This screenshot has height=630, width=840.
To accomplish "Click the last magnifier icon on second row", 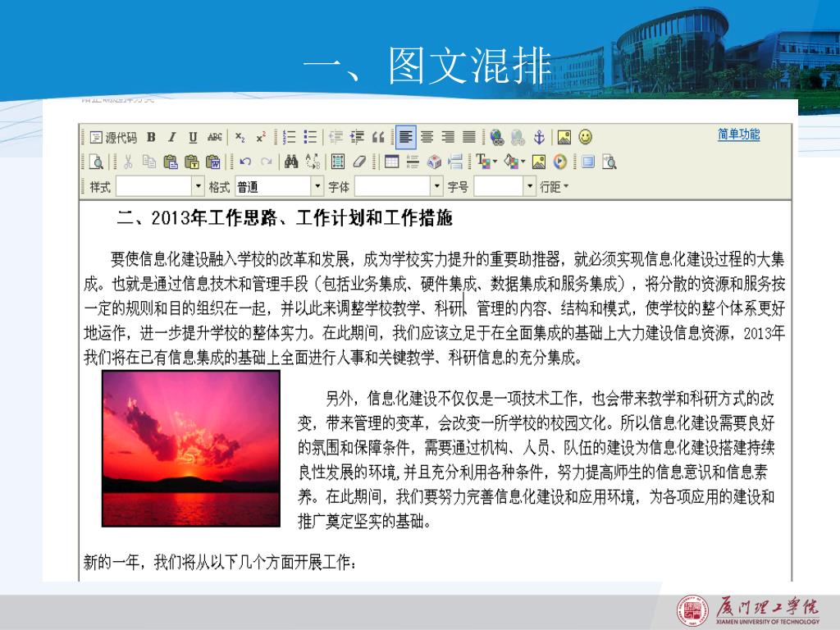I will pos(609,162).
